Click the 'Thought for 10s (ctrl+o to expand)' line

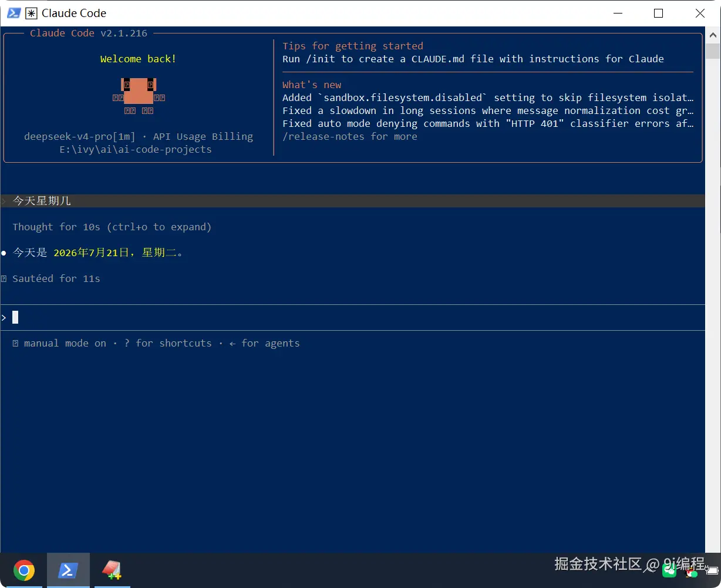click(x=112, y=227)
